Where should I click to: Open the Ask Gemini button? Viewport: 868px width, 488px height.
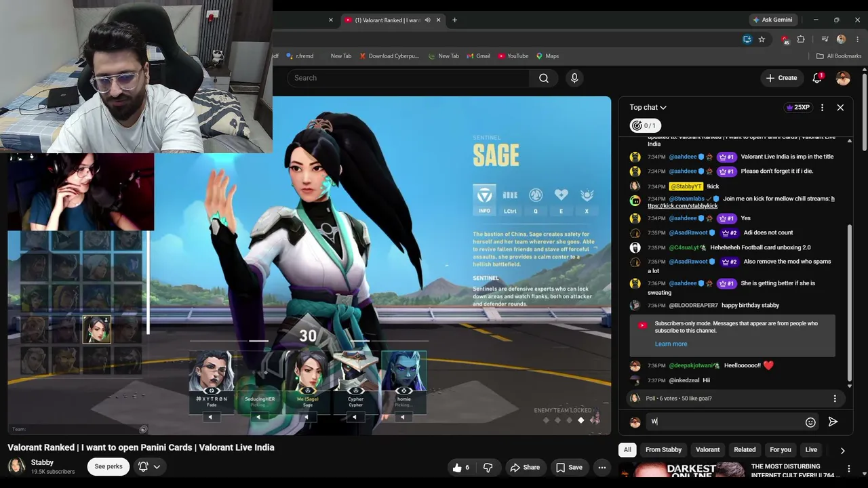[772, 20]
